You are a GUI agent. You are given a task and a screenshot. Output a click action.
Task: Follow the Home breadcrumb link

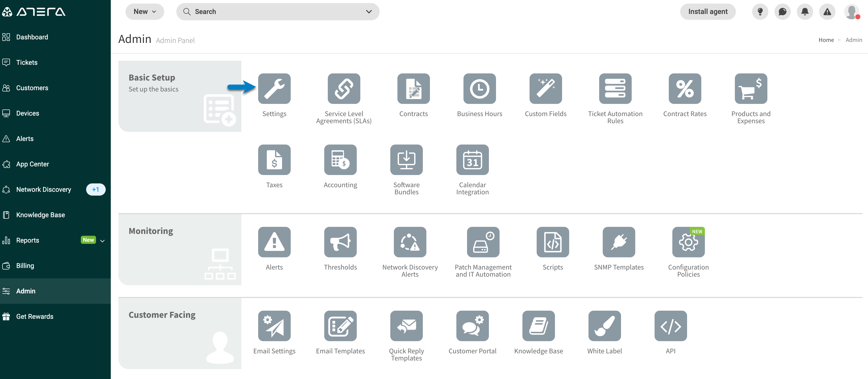[826, 40]
